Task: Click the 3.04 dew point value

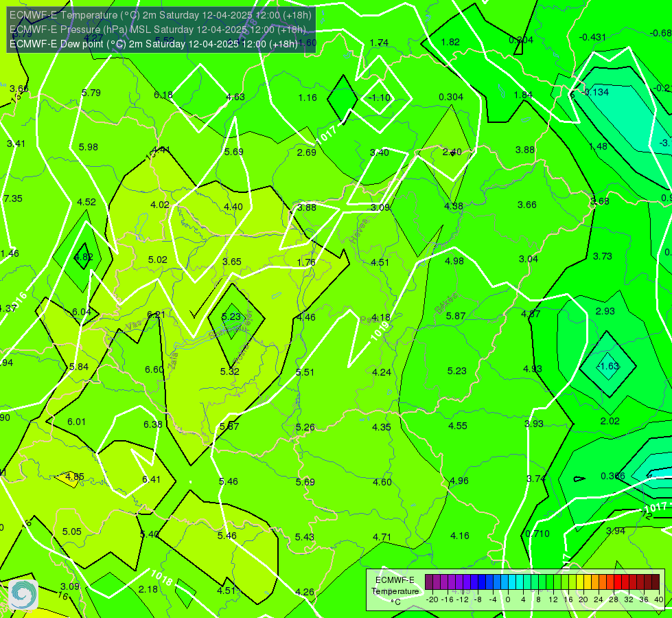Action: tap(528, 259)
